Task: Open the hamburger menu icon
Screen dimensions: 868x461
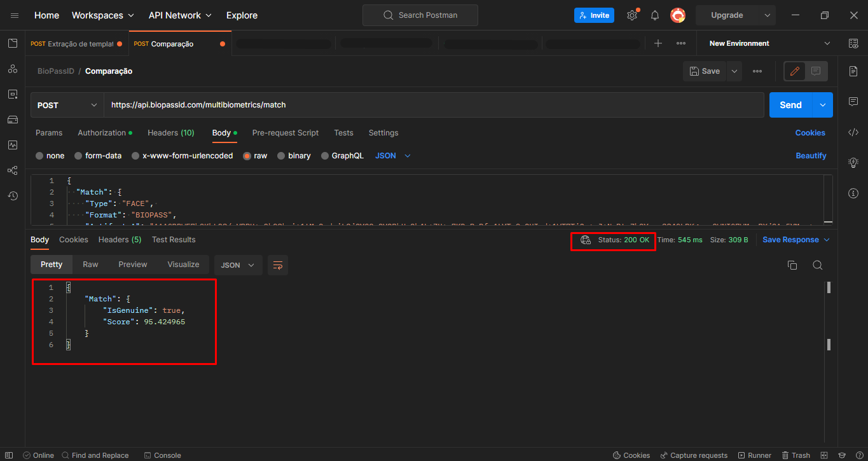Action: pos(15,15)
